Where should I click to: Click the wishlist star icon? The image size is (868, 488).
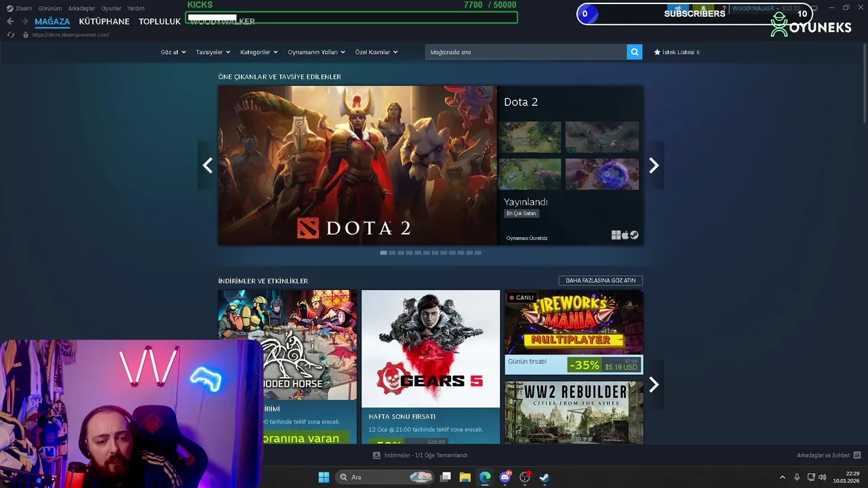tap(657, 52)
